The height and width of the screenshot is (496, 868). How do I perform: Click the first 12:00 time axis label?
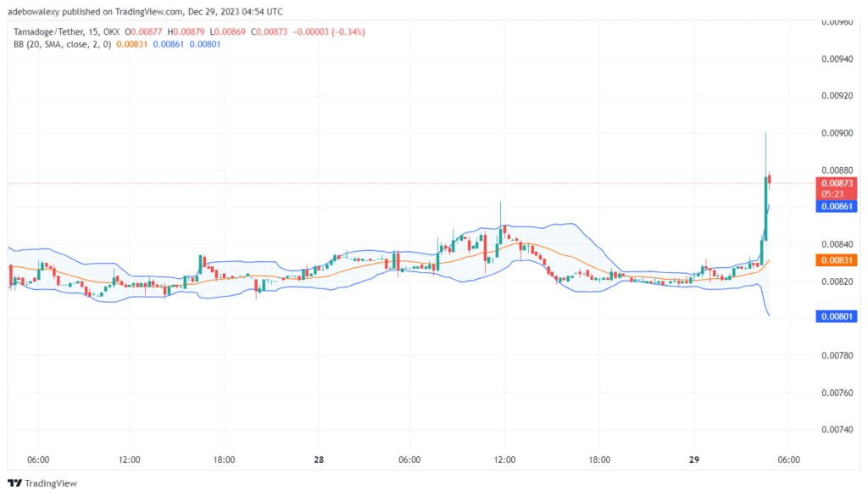coord(130,460)
